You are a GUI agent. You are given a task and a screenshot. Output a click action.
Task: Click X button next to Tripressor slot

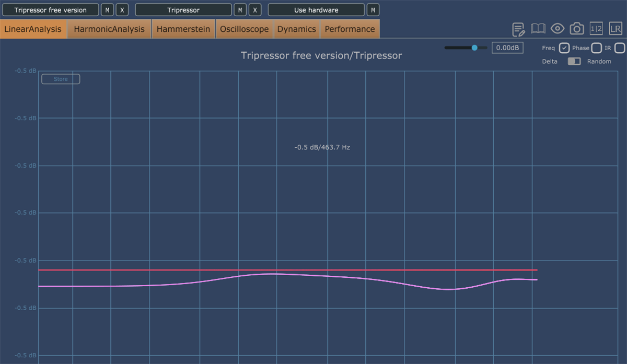pos(255,10)
